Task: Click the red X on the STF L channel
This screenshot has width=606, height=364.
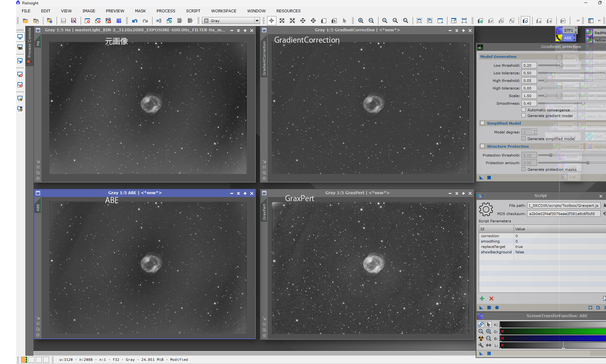Action: 502,345
